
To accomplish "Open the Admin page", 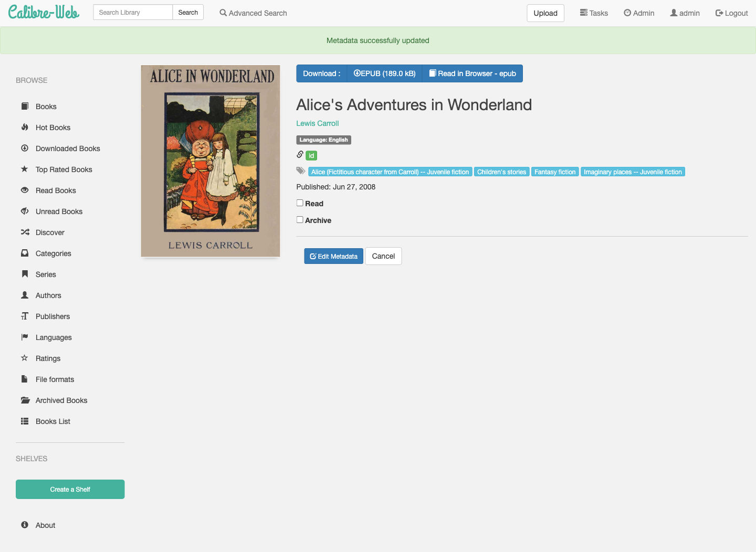I will (639, 13).
